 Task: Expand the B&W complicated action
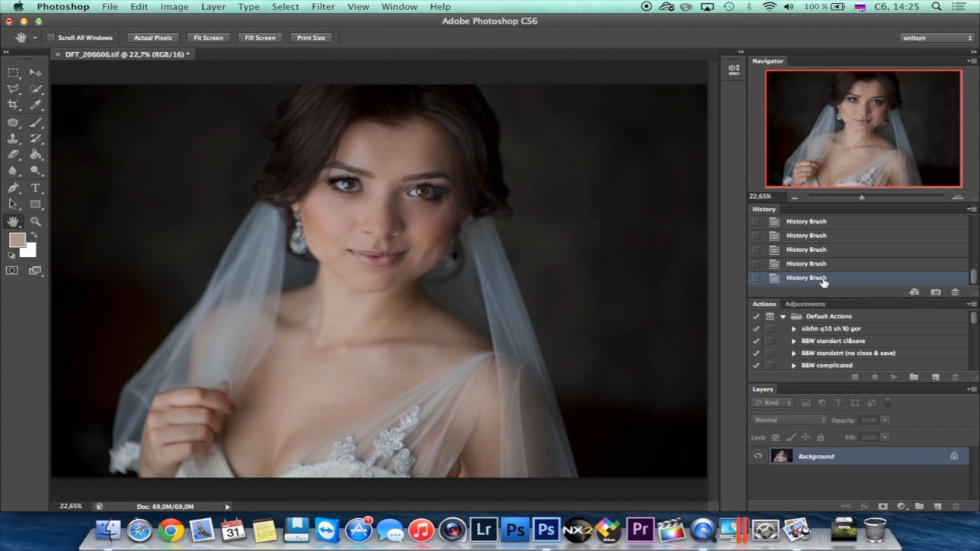(x=794, y=365)
